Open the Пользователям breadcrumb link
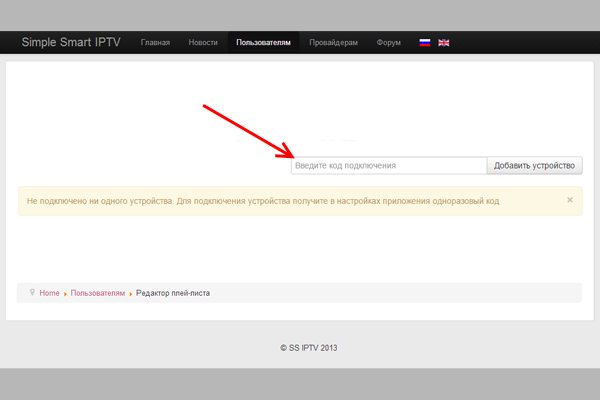The height and width of the screenshot is (400, 600). (x=98, y=293)
